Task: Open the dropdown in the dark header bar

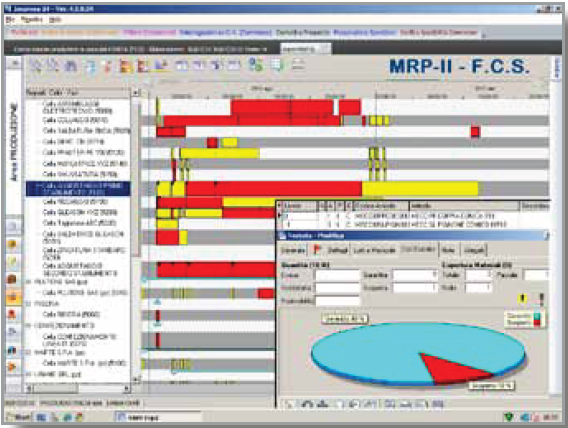Action: pos(305,49)
